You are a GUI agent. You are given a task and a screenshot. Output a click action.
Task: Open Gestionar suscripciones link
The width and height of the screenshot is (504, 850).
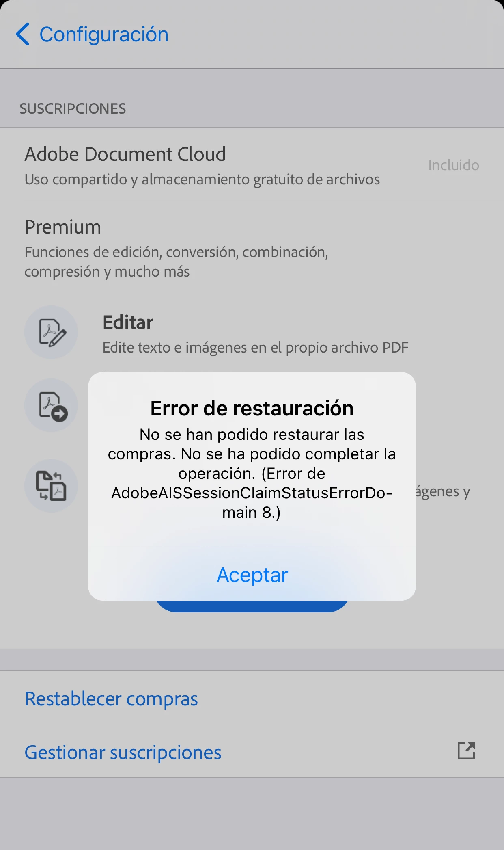pyautogui.click(x=123, y=753)
